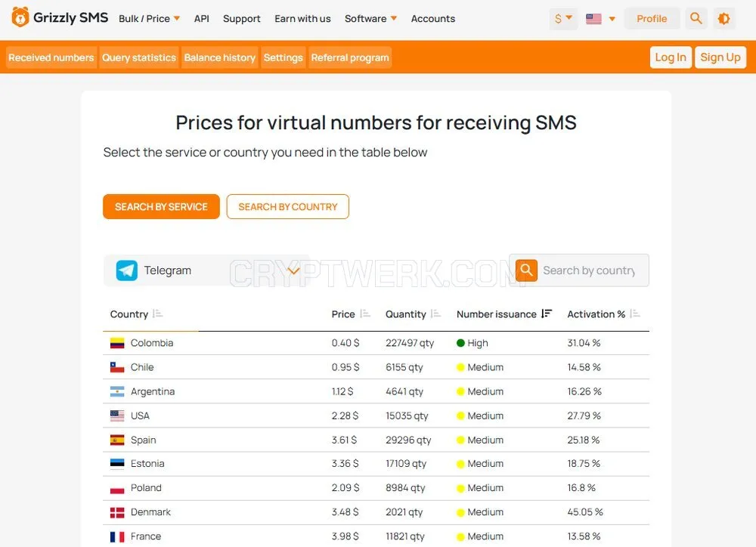Click the Log In button

(x=670, y=57)
